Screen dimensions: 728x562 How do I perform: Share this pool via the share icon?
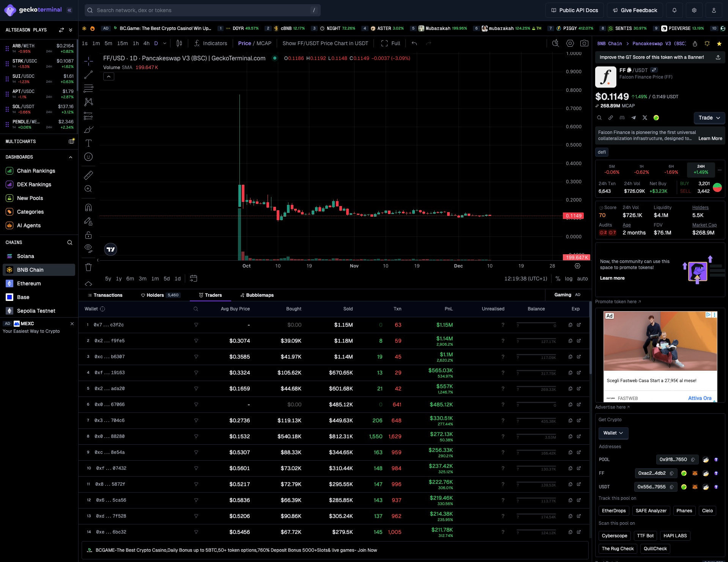click(695, 44)
